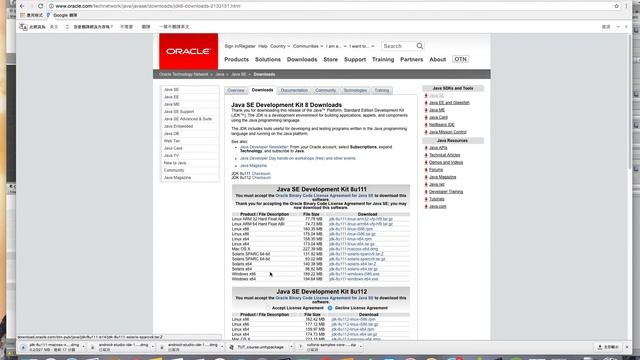Click the 'Show all' downloads button
This screenshot has height=360, width=640.
pyautogui.click(x=608, y=347)
